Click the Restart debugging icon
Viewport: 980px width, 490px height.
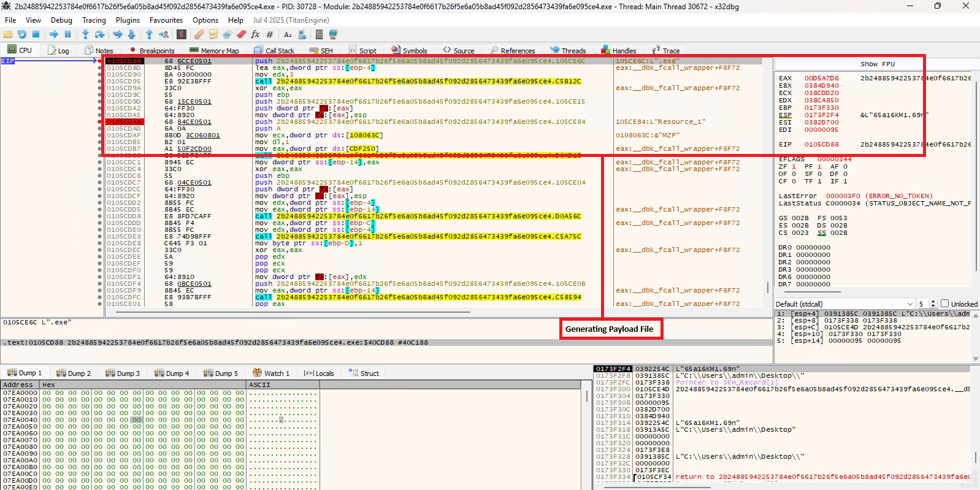pyautogui.click(x=22, y=34)
